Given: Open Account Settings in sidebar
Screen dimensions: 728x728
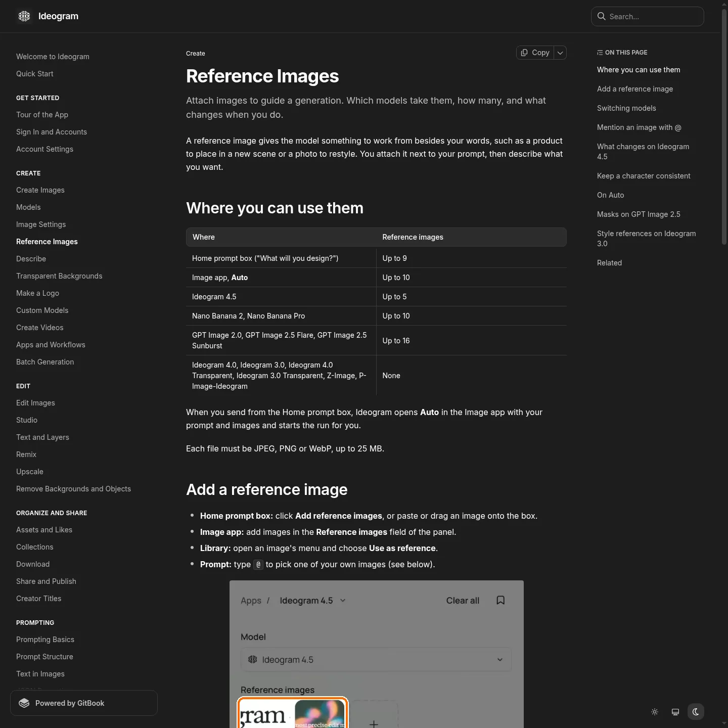Looking at the screenshot, I should coord(44,149).
